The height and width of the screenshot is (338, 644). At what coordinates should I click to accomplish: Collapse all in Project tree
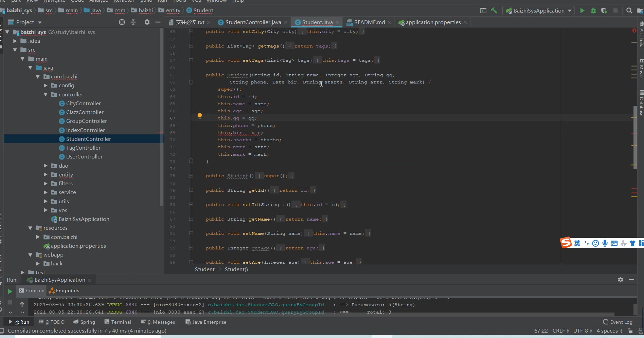(x=133, y=22)
